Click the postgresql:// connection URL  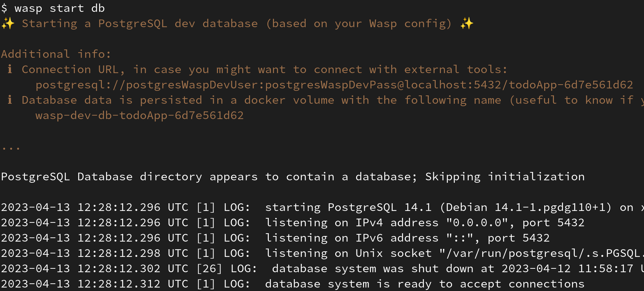point(334,85)
